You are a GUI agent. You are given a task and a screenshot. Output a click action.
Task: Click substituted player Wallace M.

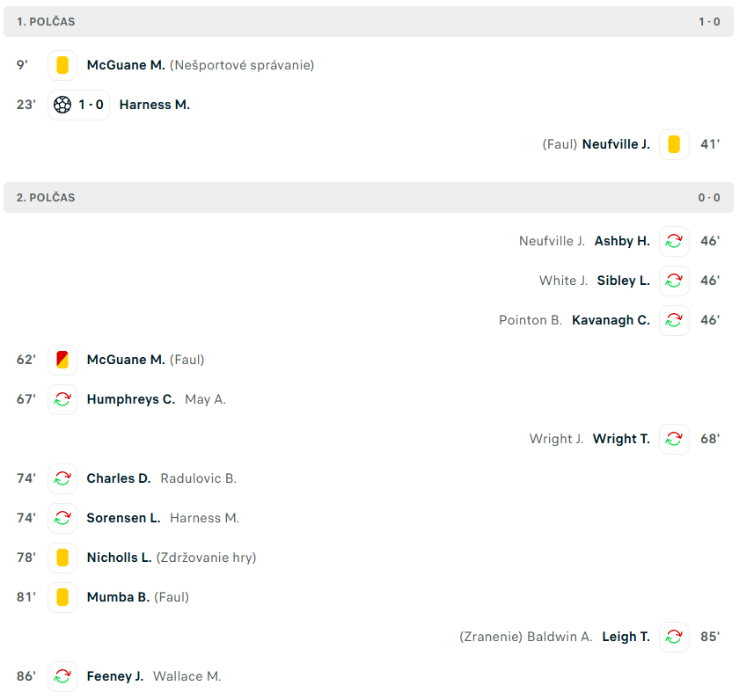tap(187, 676)
